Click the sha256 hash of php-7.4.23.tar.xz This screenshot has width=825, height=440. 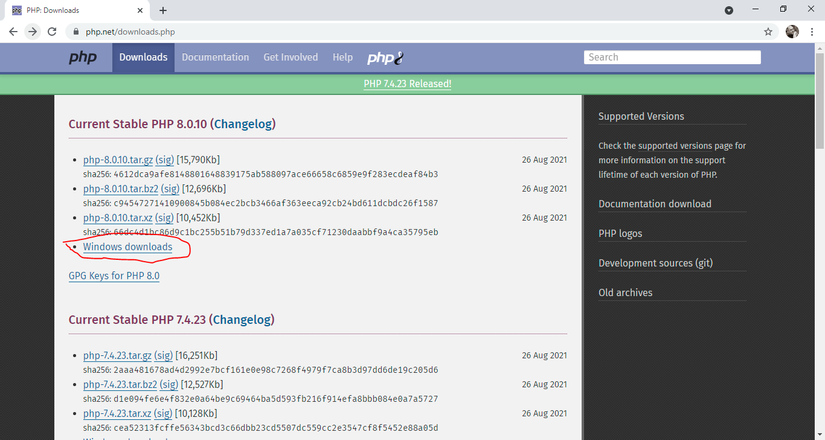point(276,428)
